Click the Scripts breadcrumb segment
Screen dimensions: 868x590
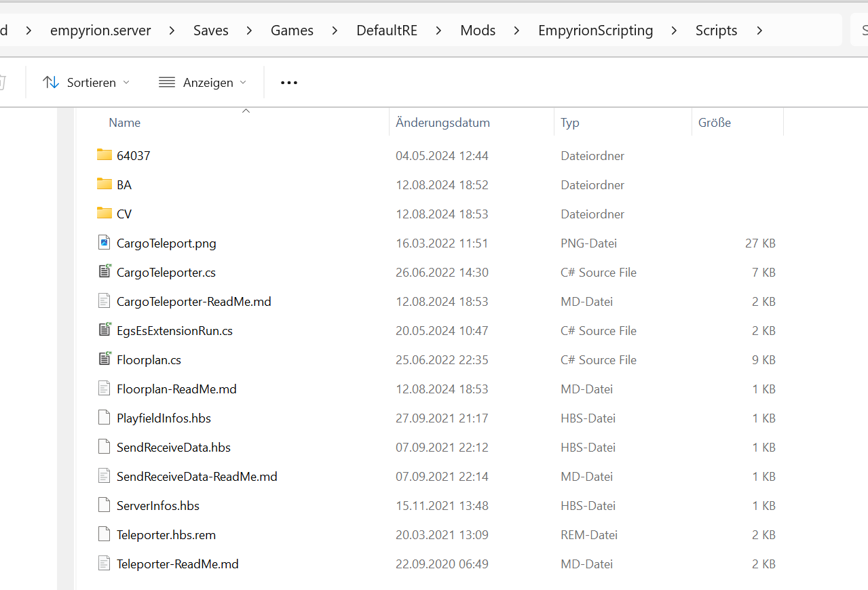coord(717,31)
